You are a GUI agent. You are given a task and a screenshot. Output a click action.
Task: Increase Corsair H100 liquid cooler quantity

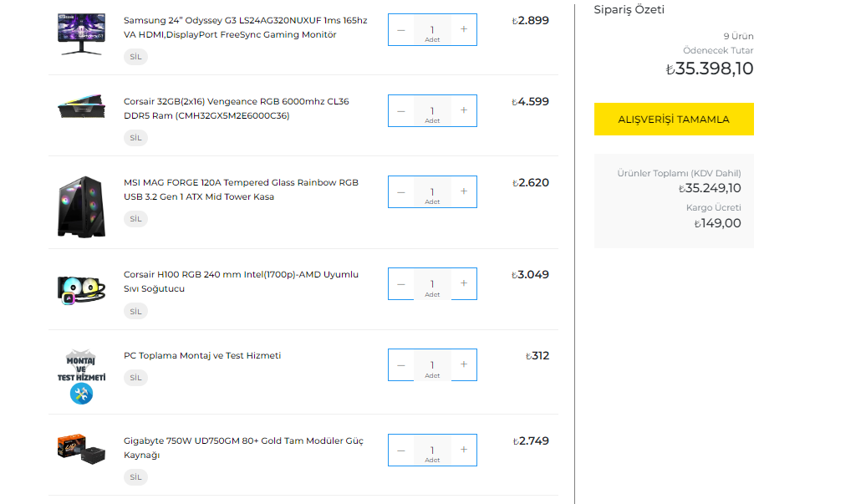pyautogui.click(x=464, y=283)
